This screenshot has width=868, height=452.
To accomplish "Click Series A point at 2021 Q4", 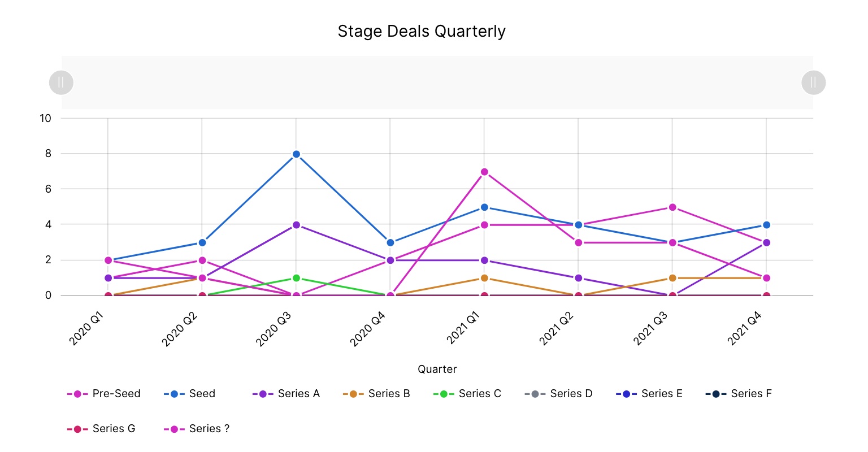I will click(x=766, y=243).
